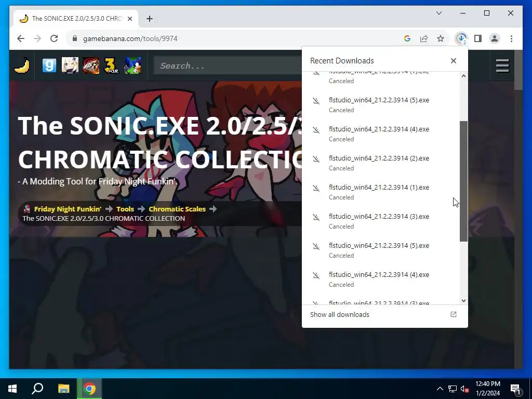532x399 pixels.
Task: Go back to previous page
Action: tap(21, 38)
